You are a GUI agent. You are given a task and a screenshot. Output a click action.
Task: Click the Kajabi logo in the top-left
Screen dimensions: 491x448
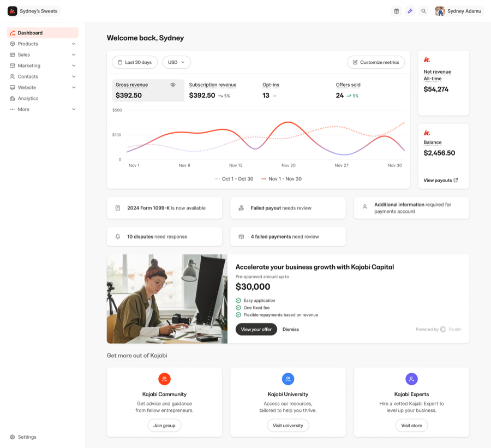(x=12, y=11)
